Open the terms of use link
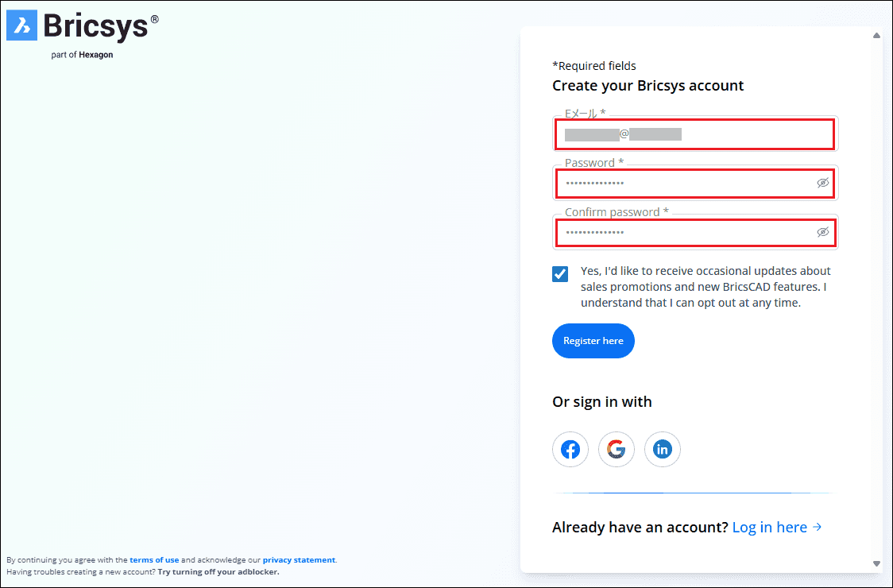The image size is (893, 588). pos(154,560)
